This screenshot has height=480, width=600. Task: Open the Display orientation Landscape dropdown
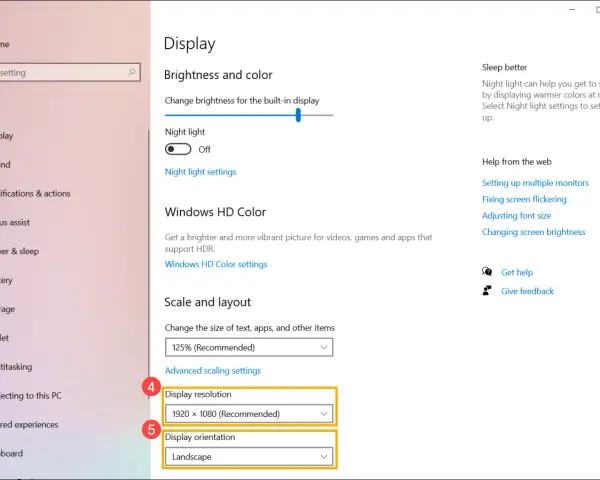click(x=249, y=457)
